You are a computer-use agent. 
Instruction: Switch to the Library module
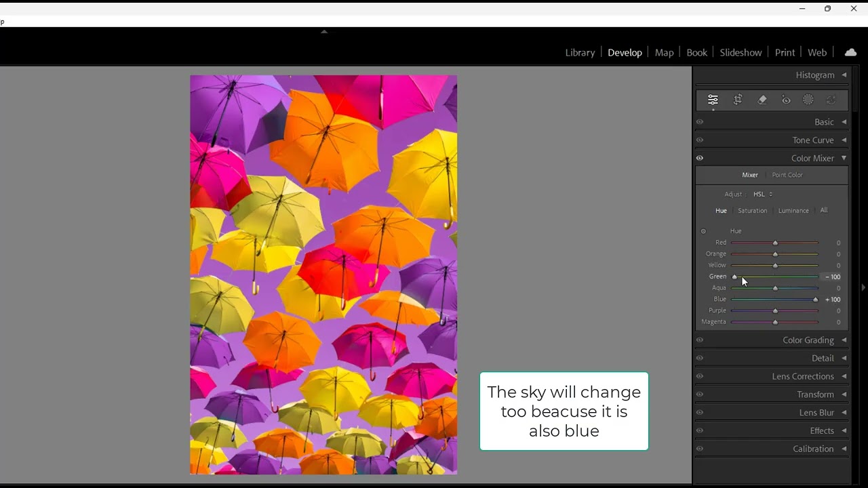coord(580,52)
